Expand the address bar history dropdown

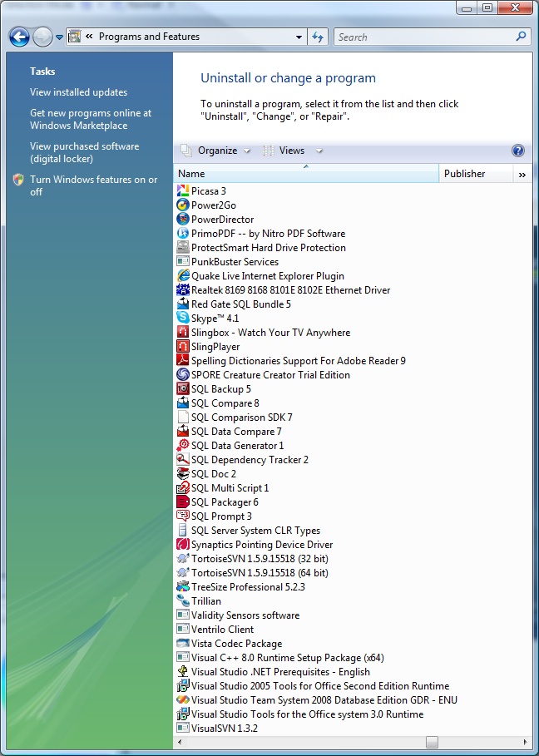(299, 37)
